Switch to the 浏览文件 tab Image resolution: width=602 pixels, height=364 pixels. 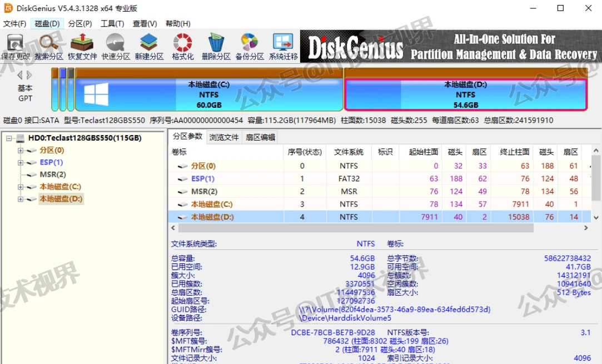(224, 137)
